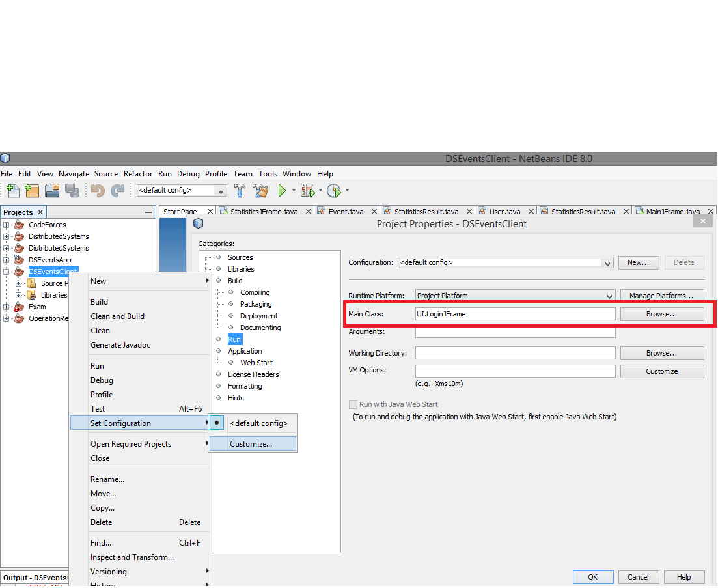Open the Runtime Platform dropdown
718x588 pixels.
click(x=609, y=296)
